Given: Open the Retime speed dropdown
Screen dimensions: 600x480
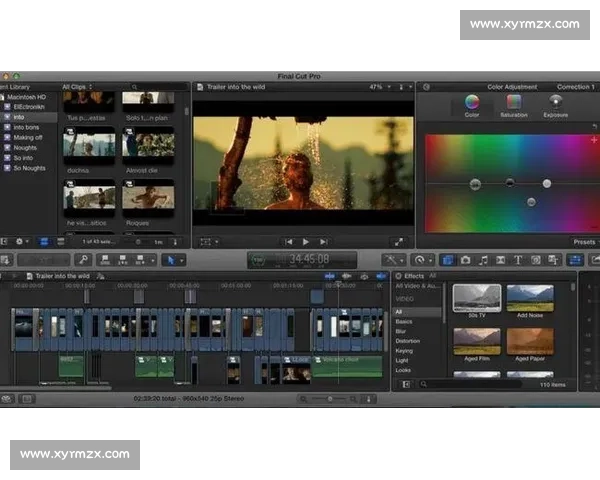Looking at the screenshot, I should click(x=422, y=260).
